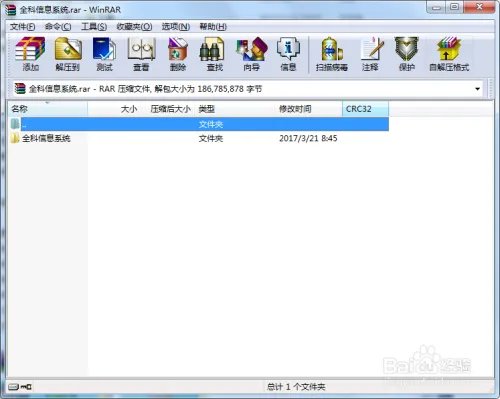500x399 pixels.
Task: Open the 文件(F) menu
Action: click(x=22, y=27)
